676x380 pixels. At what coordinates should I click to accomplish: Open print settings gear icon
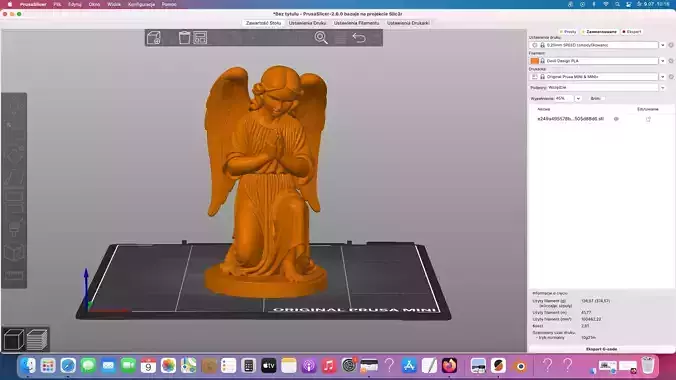click(671, 45)
